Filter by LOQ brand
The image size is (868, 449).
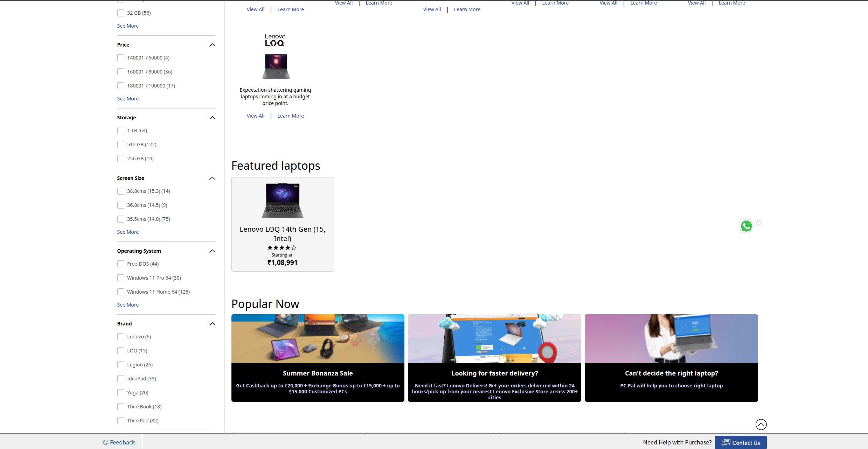coord(121,351)
